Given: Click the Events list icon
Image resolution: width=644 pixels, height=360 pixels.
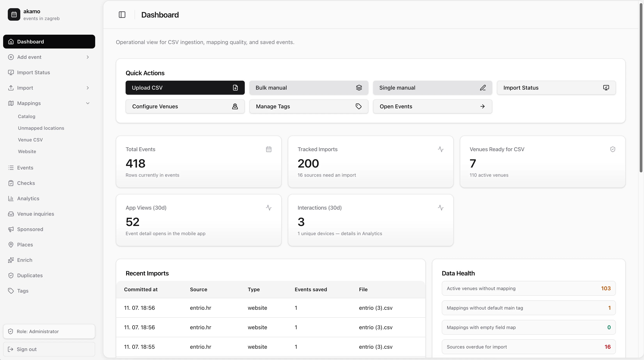Looking at the screenshot, I should coord(11,168).
